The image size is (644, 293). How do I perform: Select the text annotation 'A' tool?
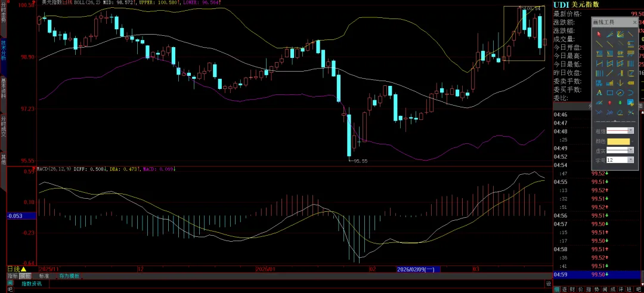click(599, 92)
